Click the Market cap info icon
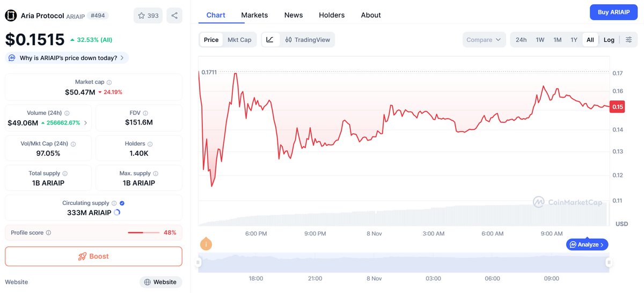Image resolution: width=644 pixels, height=293 pixels. coord(109,82)
